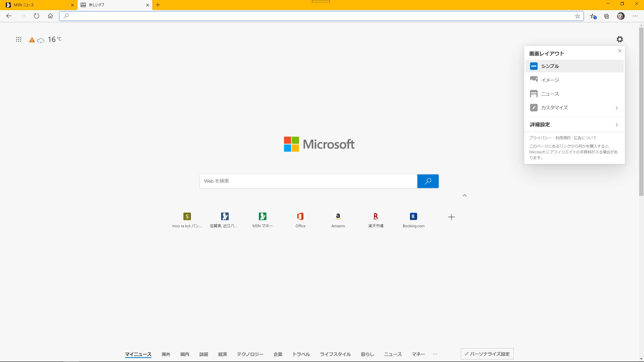Focus the browser address bar
The height and width of the screenshot is (362, 644).
coord(321,16)
